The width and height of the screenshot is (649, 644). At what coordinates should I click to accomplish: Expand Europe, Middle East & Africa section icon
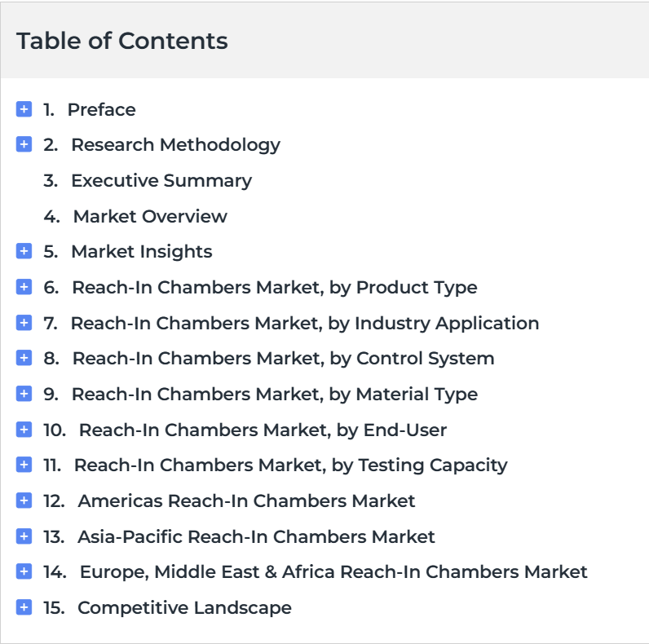coord(24,571)
